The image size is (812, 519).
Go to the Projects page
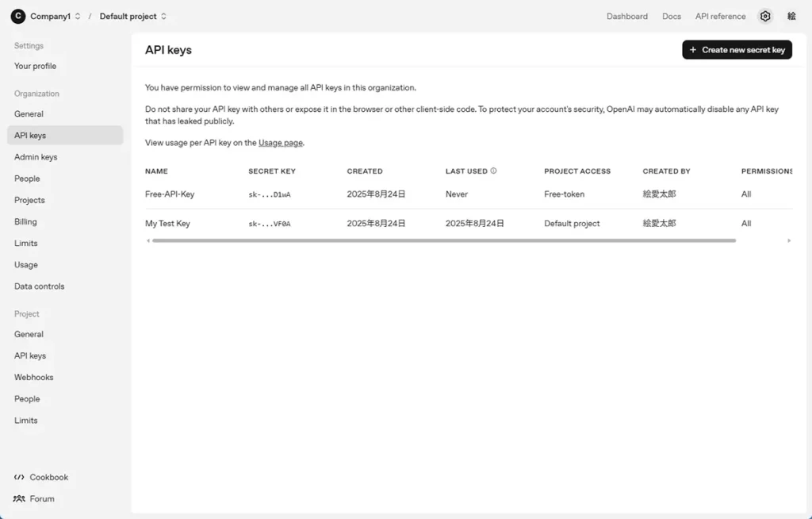coord(65,200)
